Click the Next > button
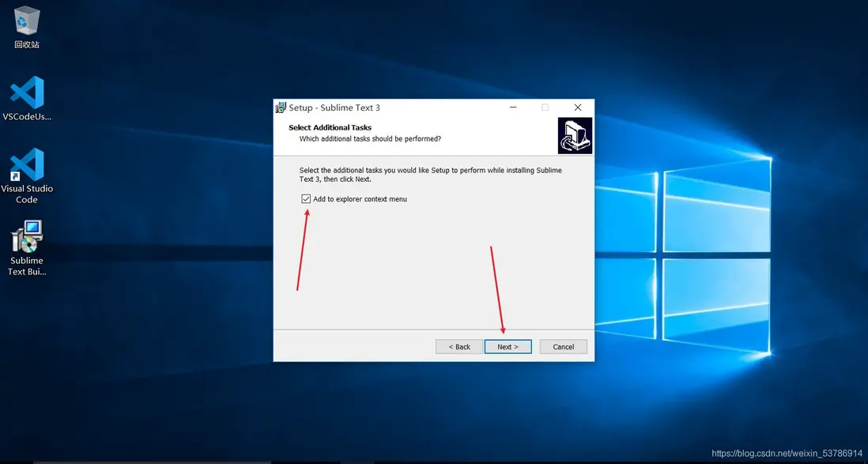The image size is (868, 464). pos(508,346)
